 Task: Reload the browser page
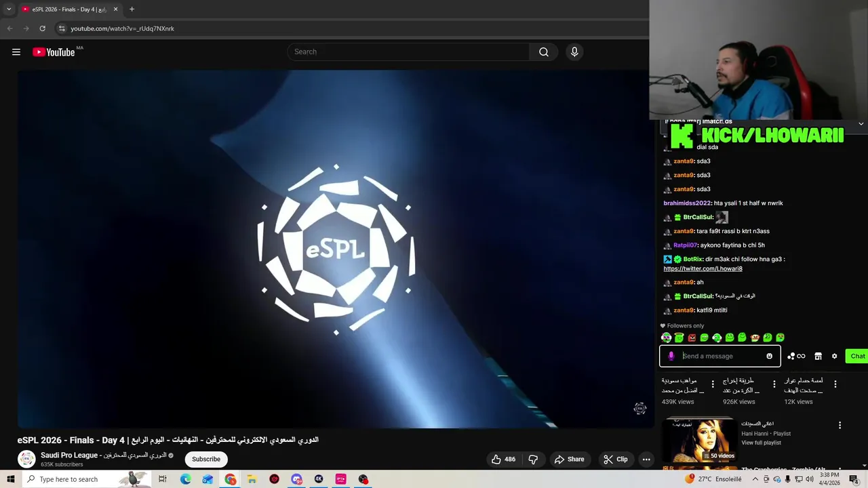[x=42, y=28]
